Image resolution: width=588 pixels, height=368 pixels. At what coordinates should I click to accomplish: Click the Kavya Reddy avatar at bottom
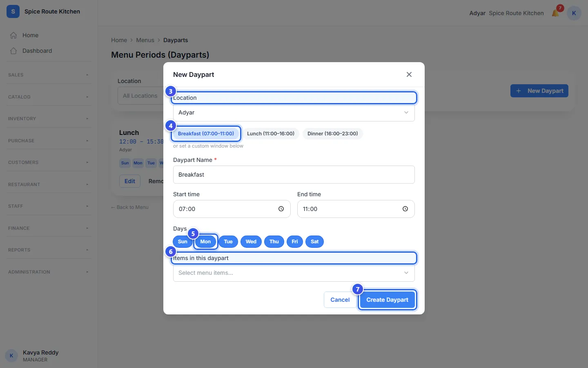point(11,356)
